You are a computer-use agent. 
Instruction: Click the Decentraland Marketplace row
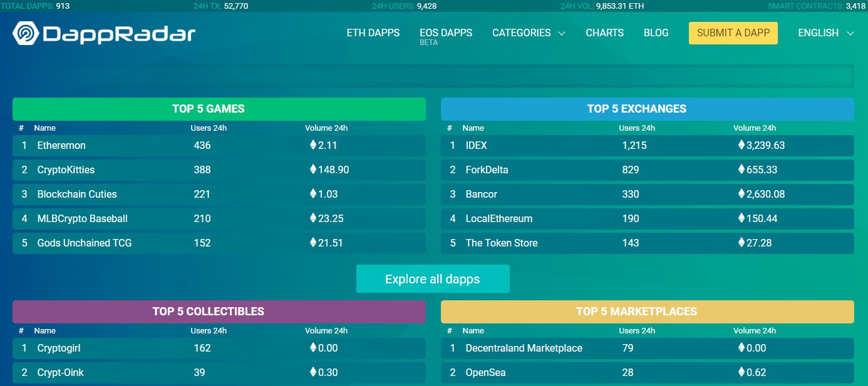click(524, 348)
